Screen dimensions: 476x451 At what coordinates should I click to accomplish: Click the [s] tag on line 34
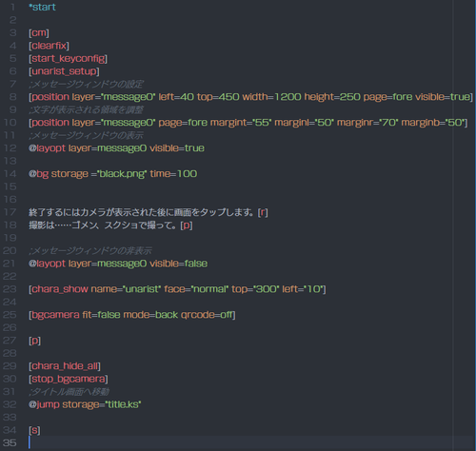point(34,430)
